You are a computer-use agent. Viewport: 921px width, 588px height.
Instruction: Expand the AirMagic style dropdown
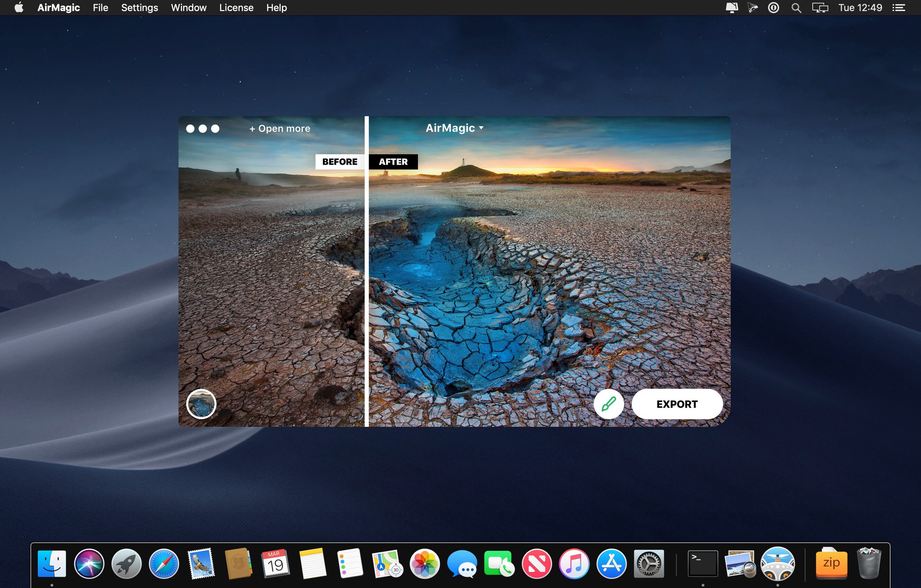coord(454,128)
